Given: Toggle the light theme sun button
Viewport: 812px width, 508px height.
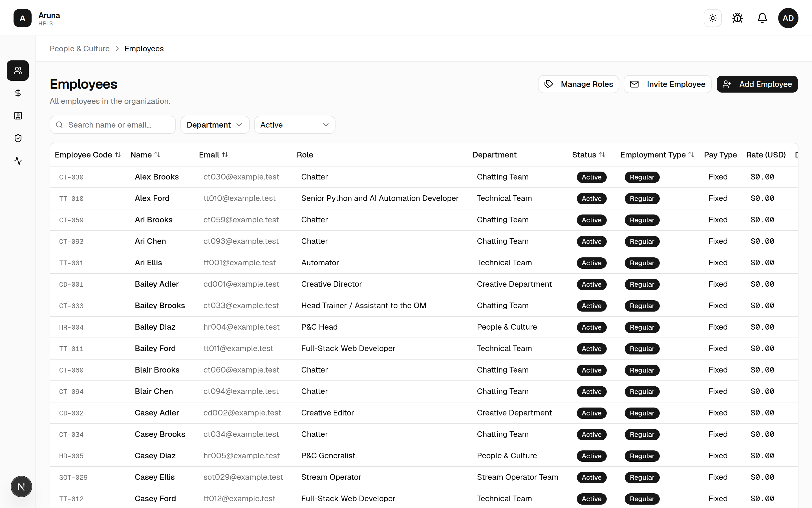Looking at the screenshot, I should [x=713, y=18].
